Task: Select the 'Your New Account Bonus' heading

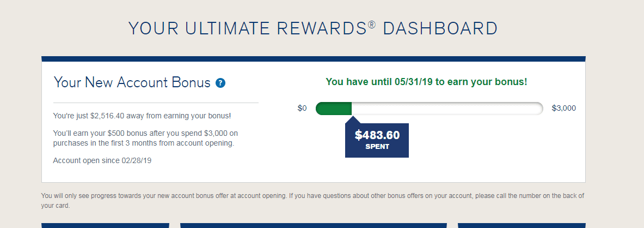Action: tap(132, 82)
